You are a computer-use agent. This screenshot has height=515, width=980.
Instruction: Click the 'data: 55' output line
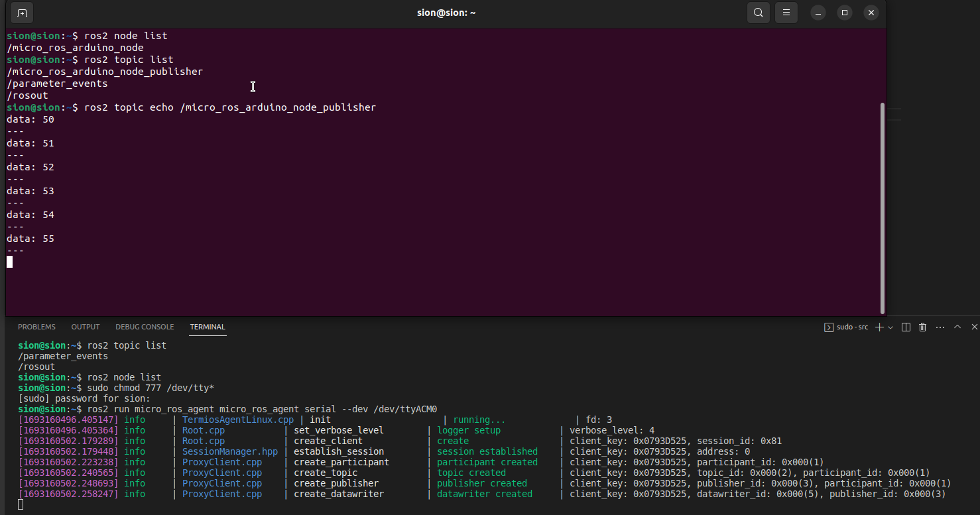pos(31,239)
